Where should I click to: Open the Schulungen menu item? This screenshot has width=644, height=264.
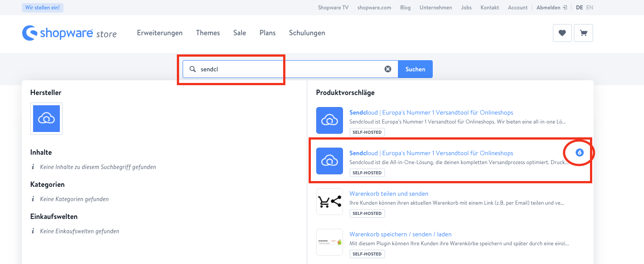point(307,33)
